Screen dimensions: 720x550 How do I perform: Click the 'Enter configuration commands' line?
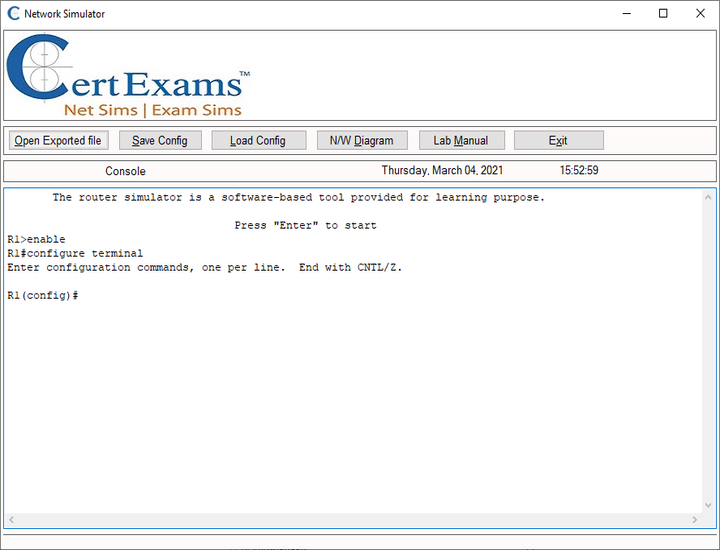(205, 267)
